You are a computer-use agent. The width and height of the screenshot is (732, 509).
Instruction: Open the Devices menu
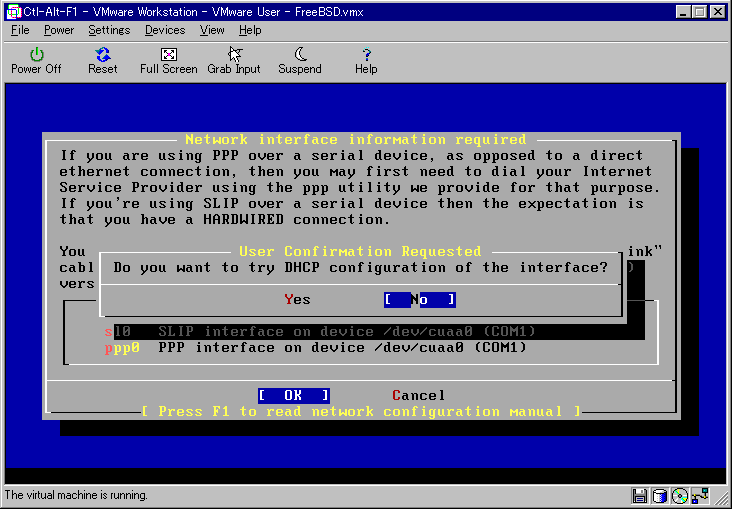pyautogui.click(x=165, y=30)
